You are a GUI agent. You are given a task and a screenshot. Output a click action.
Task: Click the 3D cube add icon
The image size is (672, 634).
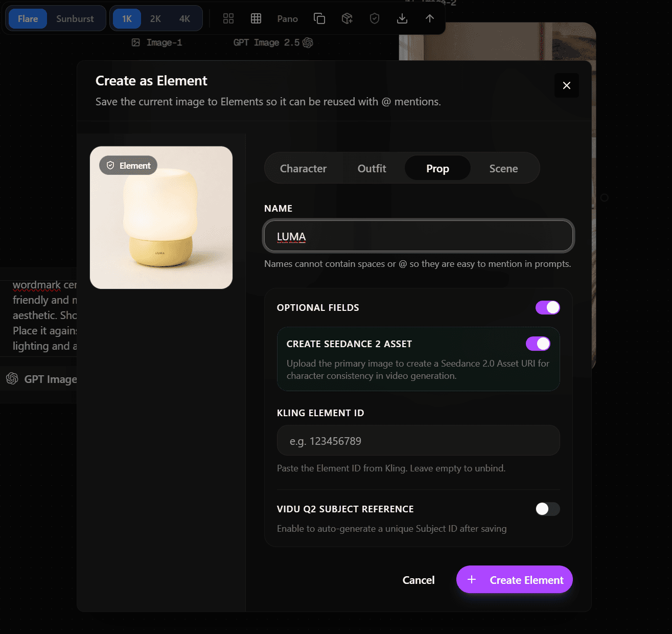pos(347,18)
